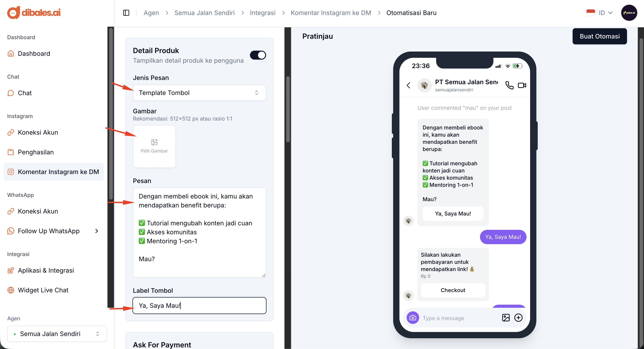Open the ID language selector

click(x=599, y=13)
